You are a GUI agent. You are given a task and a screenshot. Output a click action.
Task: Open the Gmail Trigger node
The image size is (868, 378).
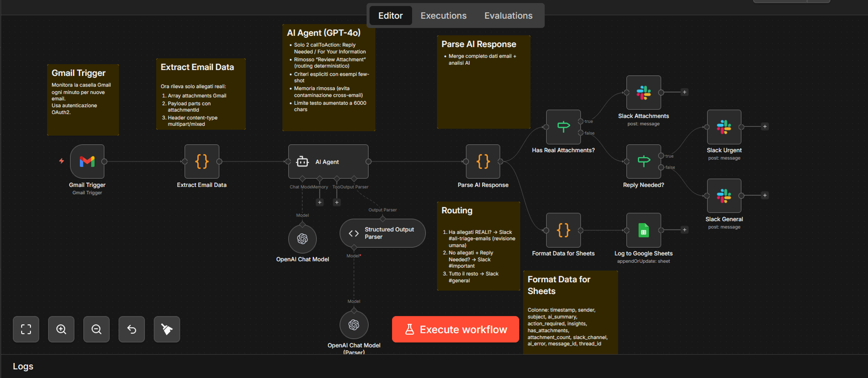[87, 161]
